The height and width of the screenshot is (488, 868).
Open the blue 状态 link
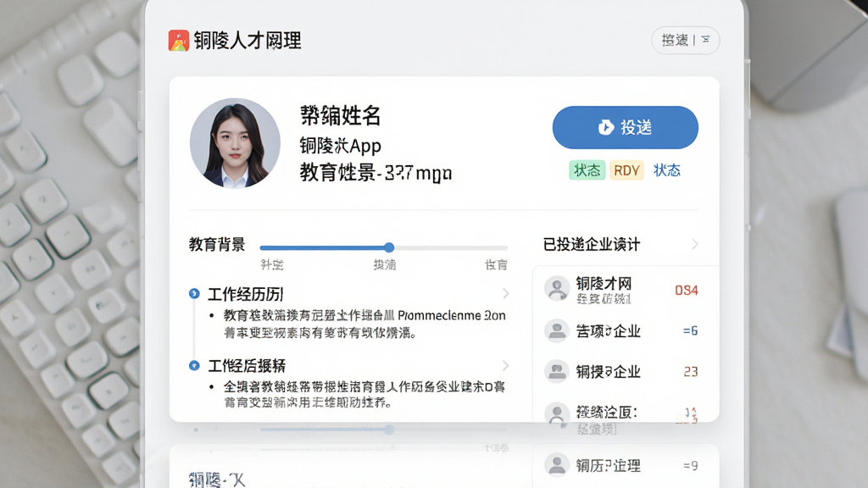point(666,170)
